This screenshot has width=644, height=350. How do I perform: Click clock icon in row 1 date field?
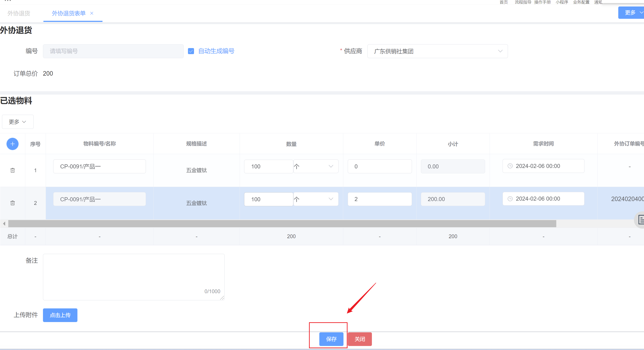coord(510,166)
